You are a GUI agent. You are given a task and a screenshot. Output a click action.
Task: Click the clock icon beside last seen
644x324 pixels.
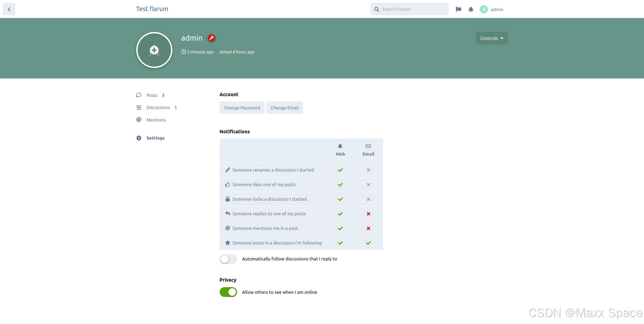point(184,52)
